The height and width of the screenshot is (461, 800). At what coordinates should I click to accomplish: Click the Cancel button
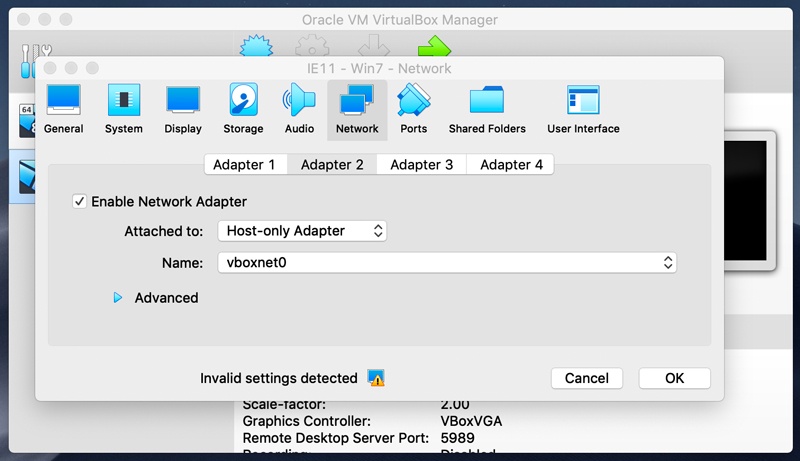[x=587, y=378]
